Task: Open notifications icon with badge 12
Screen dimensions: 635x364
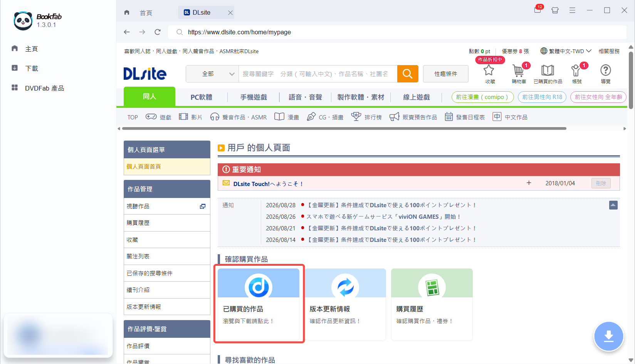Action: point(538,9)
